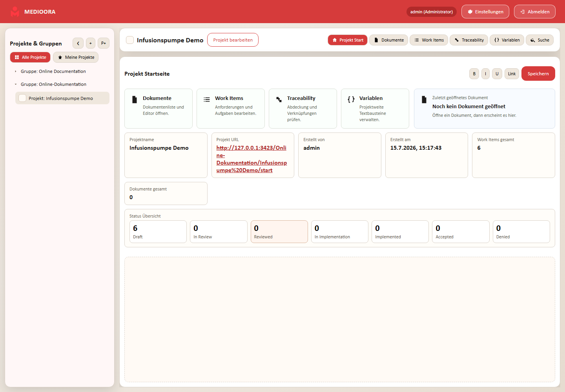Toggle the checkbox next to the Infusionspumpe Demo title
565x392 pixels.
[x=130, y=40]
